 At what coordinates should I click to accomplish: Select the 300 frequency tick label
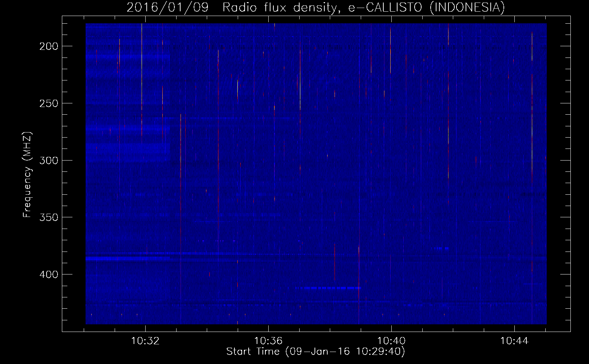coord(49,161)
